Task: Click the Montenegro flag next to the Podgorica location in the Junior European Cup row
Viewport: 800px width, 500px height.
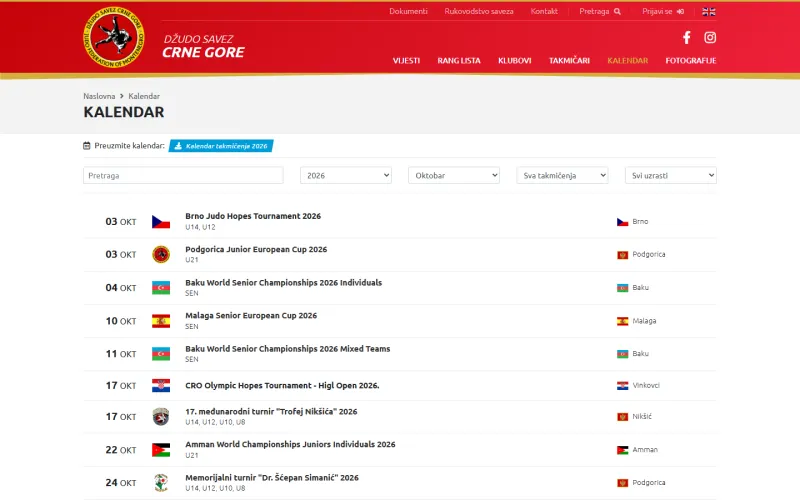Action: (622, 255)
